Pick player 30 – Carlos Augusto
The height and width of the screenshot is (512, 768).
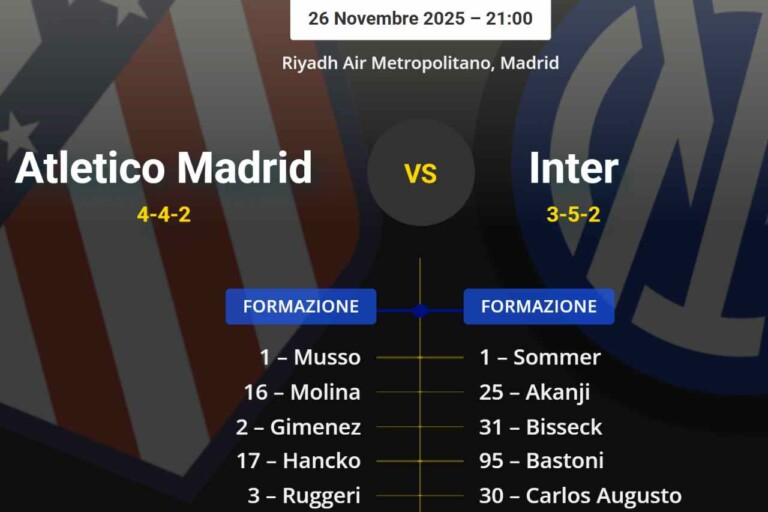click(x=580, y=495)
